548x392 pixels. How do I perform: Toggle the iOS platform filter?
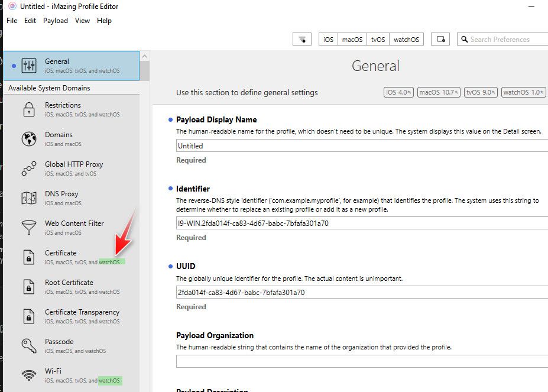click(x=328, y=40)
